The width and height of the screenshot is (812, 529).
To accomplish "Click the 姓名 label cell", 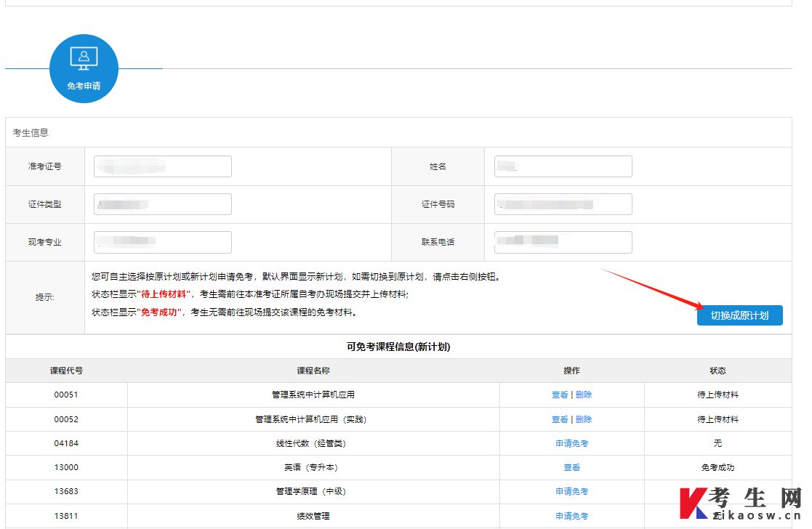I will click(438, 166).
